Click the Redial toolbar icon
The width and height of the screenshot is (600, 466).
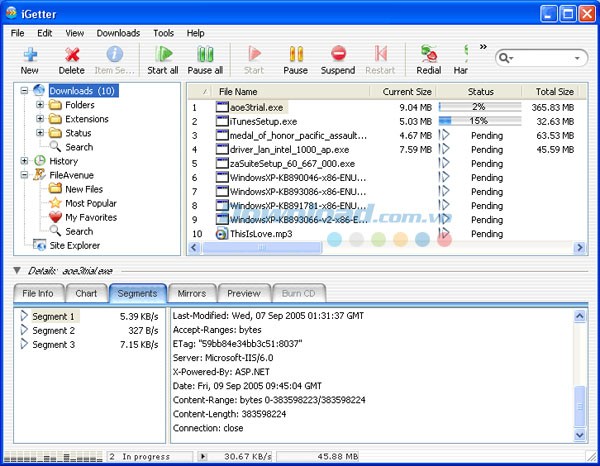point(429,54)
